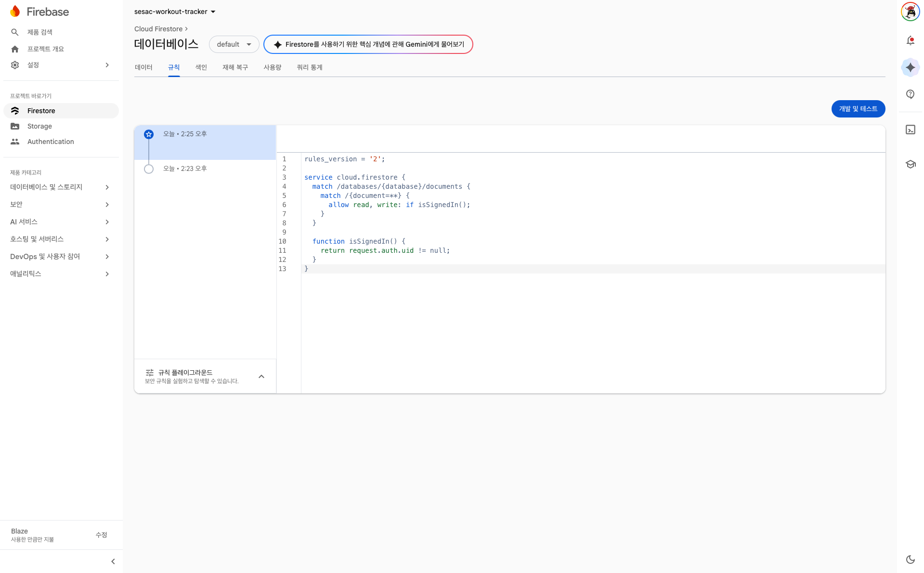Expand the AI 서비스 category
The image size is (924, 573).
(x=60, y=222)
